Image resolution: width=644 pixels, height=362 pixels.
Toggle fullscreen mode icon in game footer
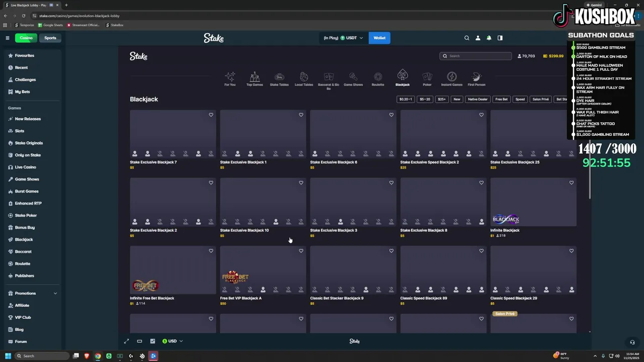(x=127, y=341)
